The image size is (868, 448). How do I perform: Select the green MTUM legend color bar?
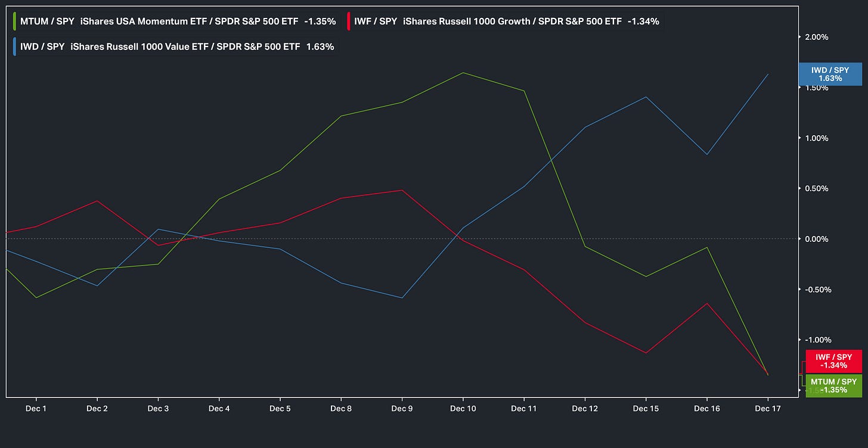[14, 21]
